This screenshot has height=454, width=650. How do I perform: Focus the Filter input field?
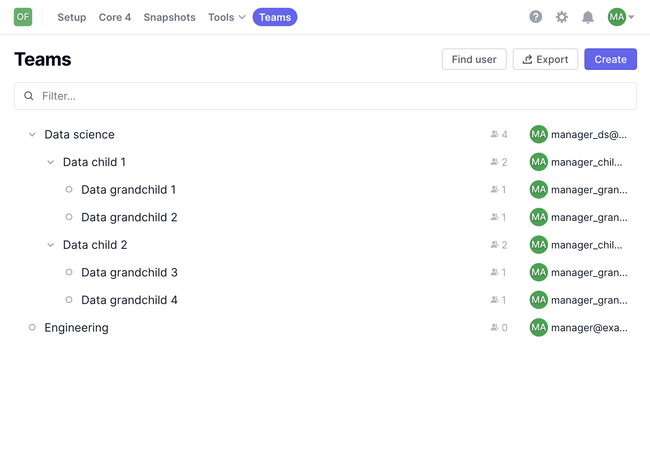pos(330,96)
